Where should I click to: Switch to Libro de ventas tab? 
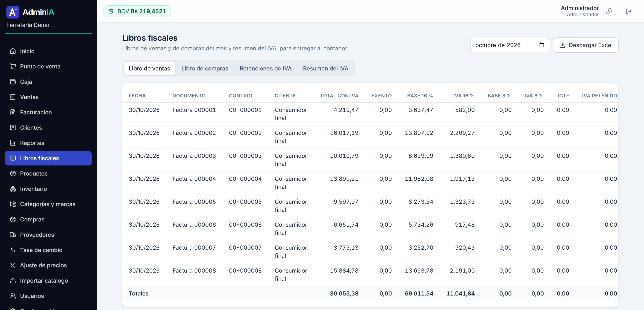149,68
